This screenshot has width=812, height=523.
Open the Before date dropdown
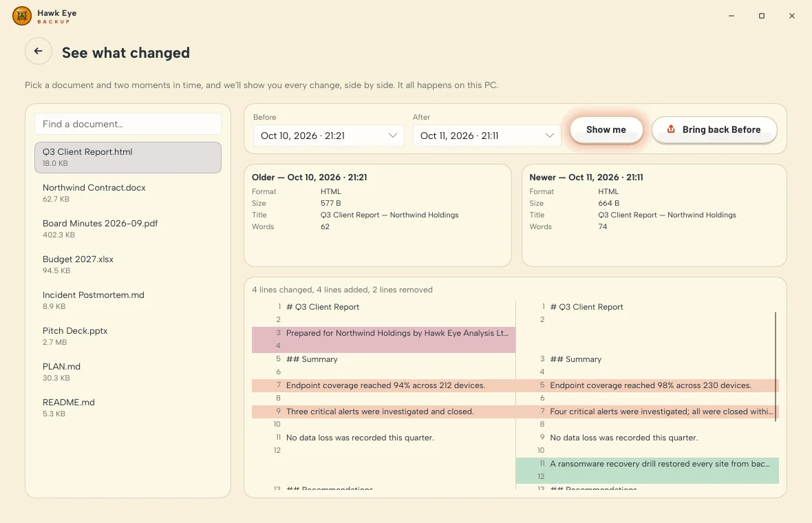coord(329,136)
